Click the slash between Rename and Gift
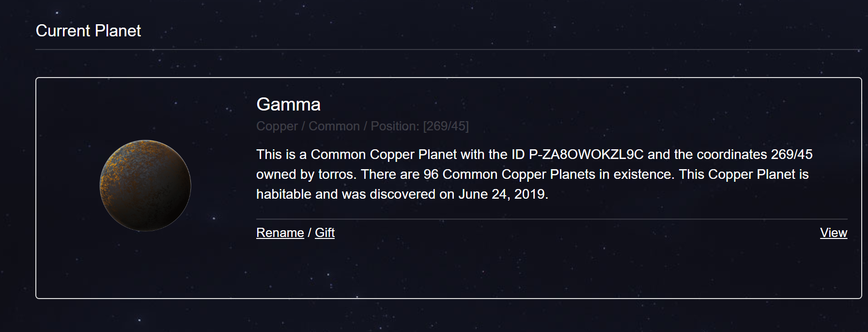868x332 pixels. click(x=310, y=233)
